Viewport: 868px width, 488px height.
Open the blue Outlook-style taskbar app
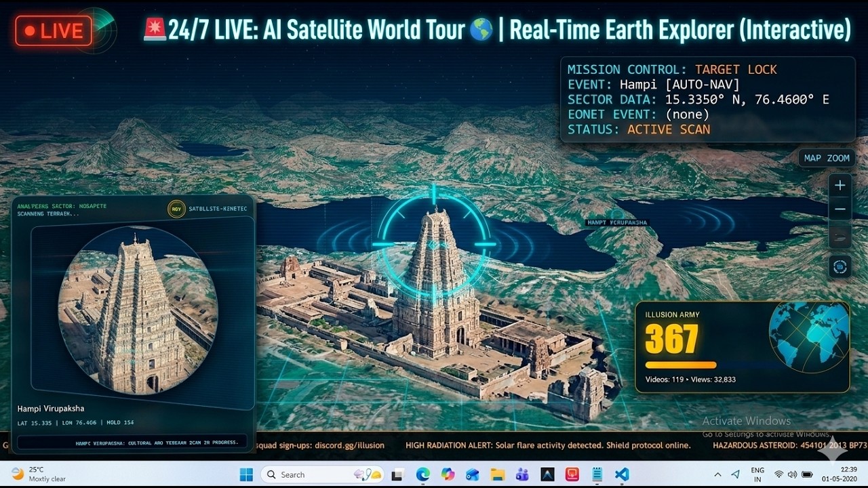point(473,474)
